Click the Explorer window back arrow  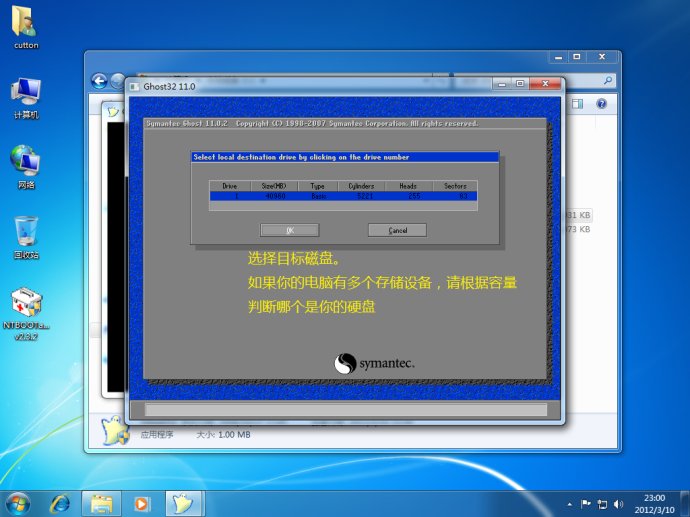[99, 81]
